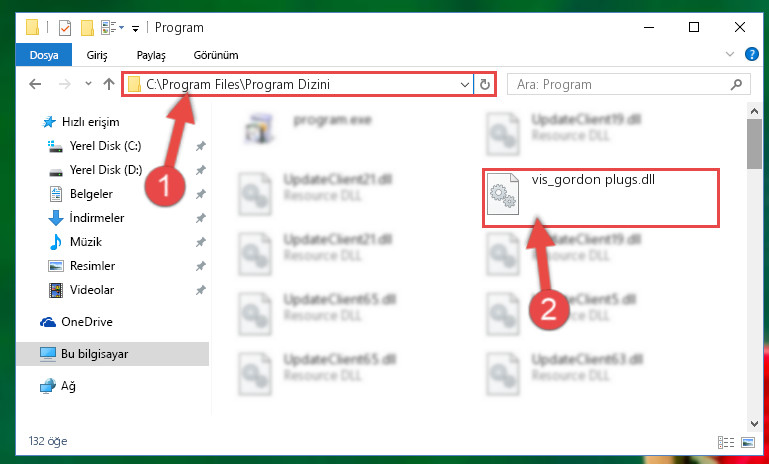
Task: Open the Help question mark icon
Action: pos(751,54)
